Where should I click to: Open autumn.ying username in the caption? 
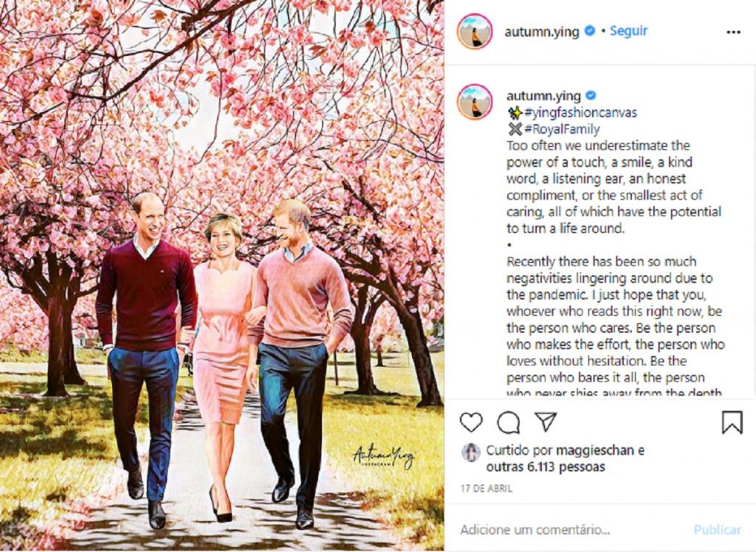[x=543, y=96]
